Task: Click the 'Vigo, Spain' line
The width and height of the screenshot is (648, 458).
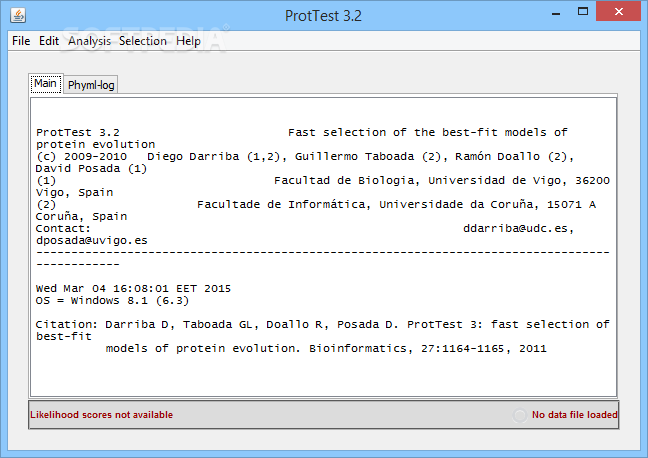Action: pos(74,193)
